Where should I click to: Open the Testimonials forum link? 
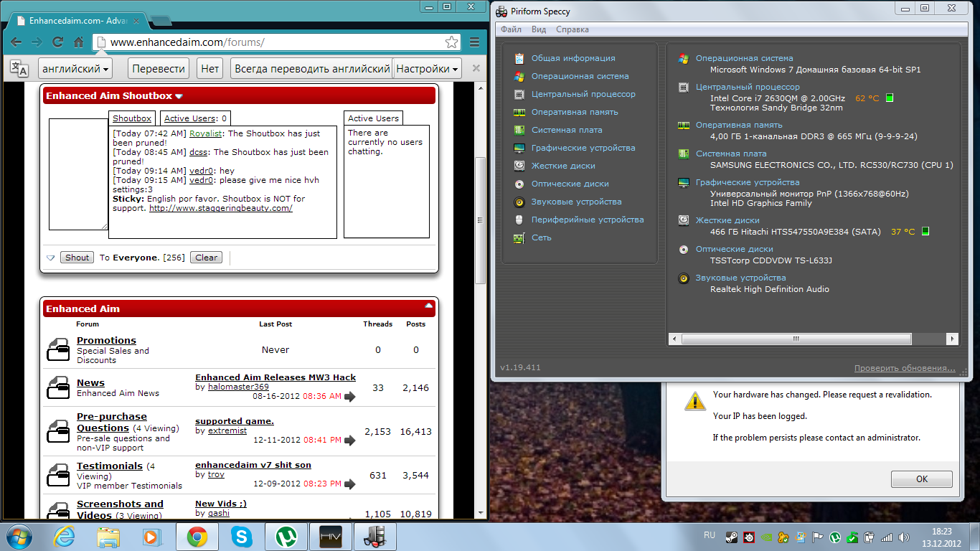tap(110, 466)
